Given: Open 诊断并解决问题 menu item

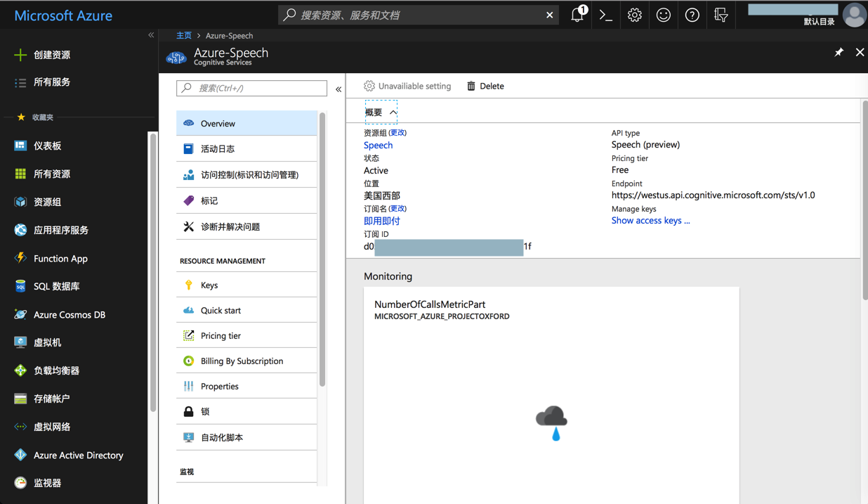Looking at the screenshot, I should (x=246, y=227).
